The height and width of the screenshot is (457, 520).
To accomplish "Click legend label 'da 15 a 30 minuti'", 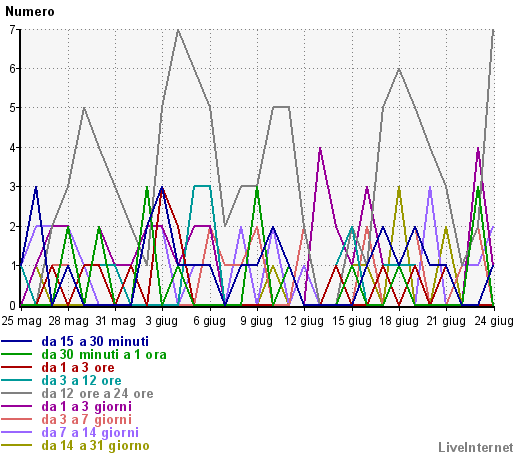I will (95, 342).
